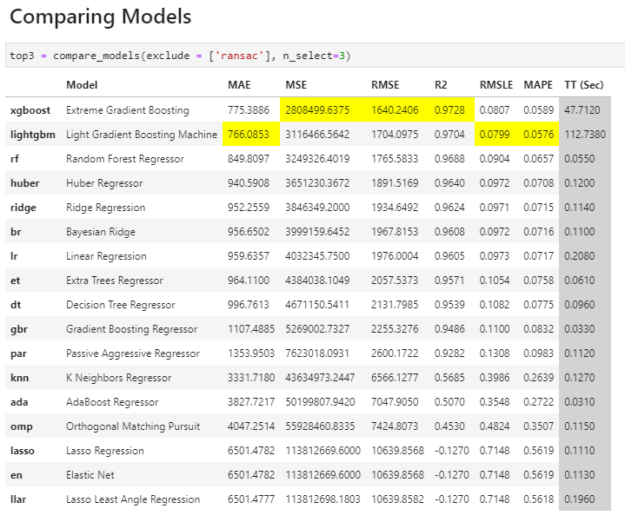Click Elastic Net model name
Viewport: 625px width, 522px height.
[x=90, y=475]
